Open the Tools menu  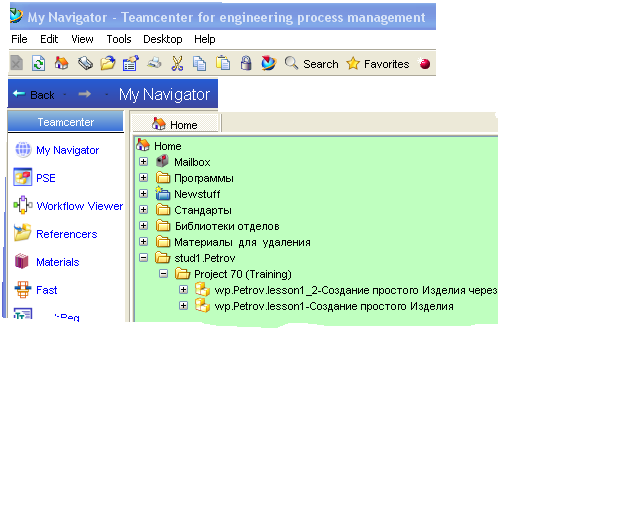click(x=119, y=39)
